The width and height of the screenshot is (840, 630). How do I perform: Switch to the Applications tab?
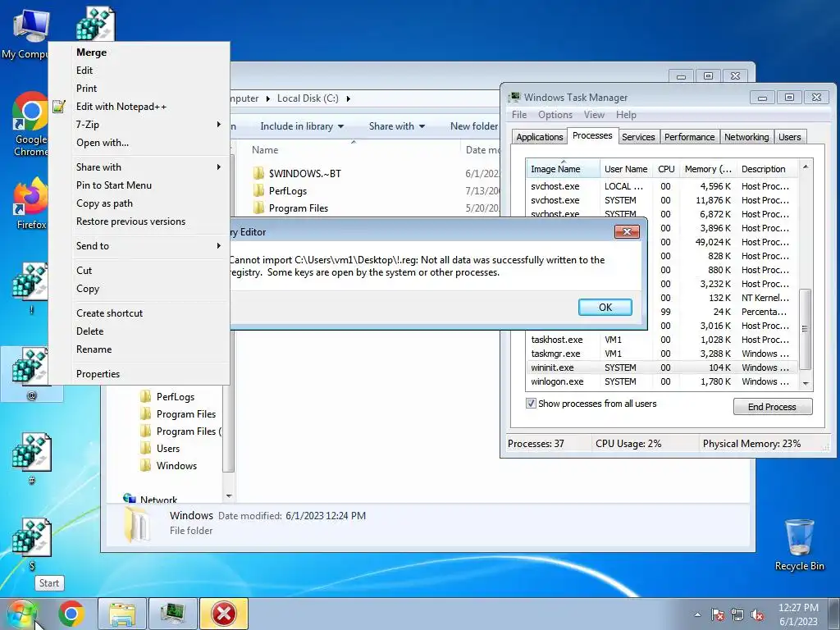540,137
